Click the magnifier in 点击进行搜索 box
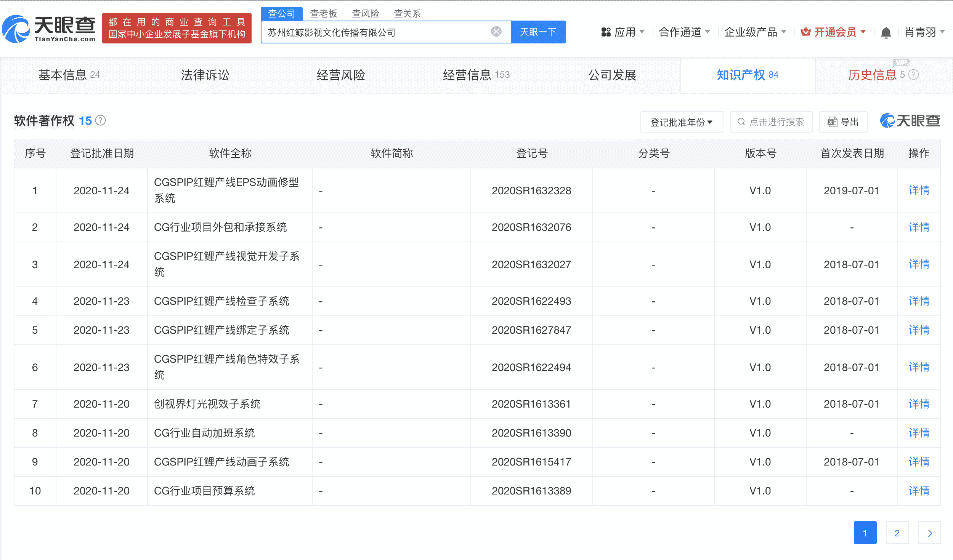 click(741, 122)
